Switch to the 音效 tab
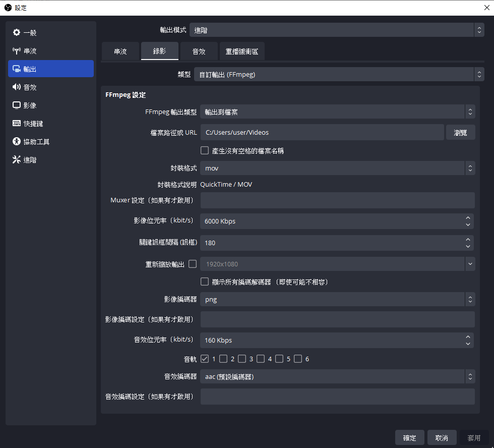Image resolution: width=494 pixels, height=448 pixels. pyautogui.click(x=199, y=51)
